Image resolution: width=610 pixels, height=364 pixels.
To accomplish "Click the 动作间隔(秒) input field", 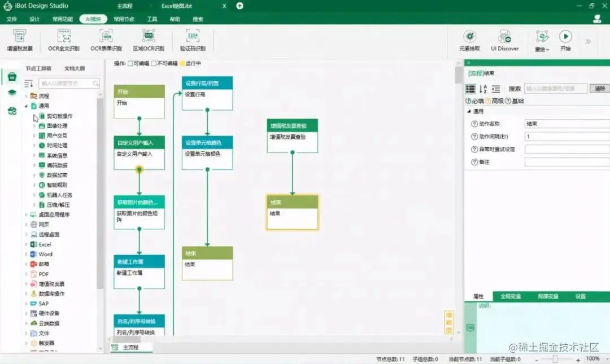I will pos(567,137).
